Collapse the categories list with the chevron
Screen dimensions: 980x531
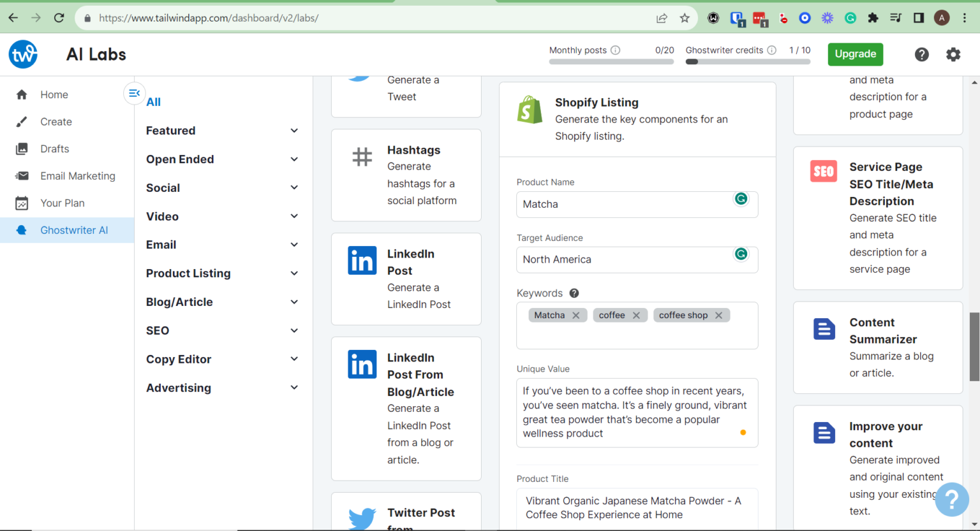(134, 93)
